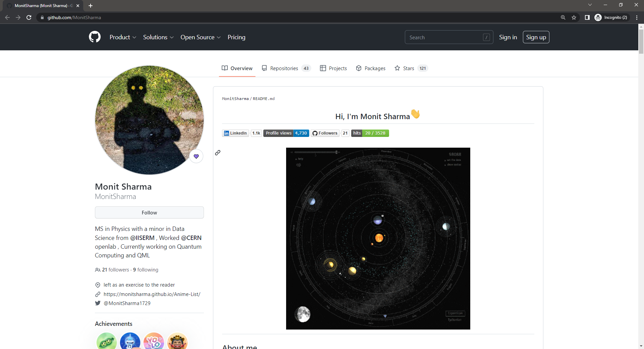Expand the Open Source menu
Image resolution: width=644 pixels, height=349 pixels.
(x=201, y=37)
